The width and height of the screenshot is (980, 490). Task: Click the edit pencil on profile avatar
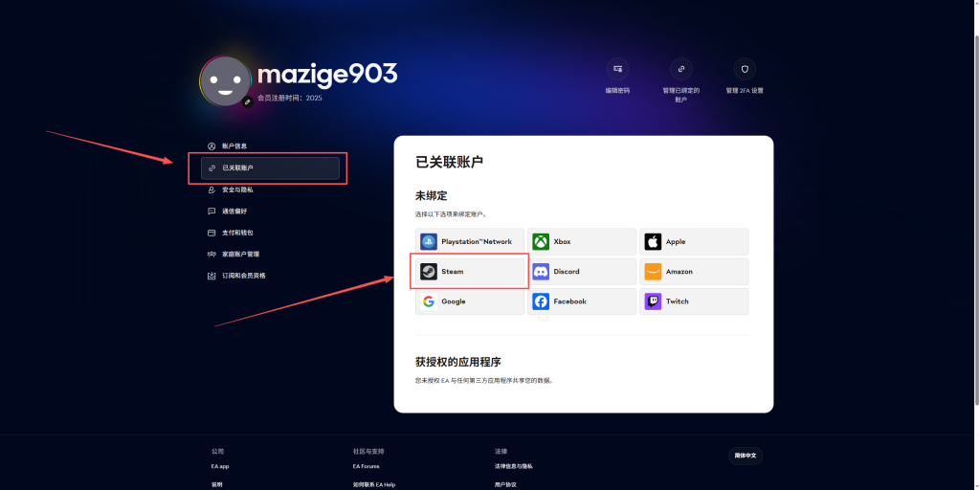coord(248,100)
